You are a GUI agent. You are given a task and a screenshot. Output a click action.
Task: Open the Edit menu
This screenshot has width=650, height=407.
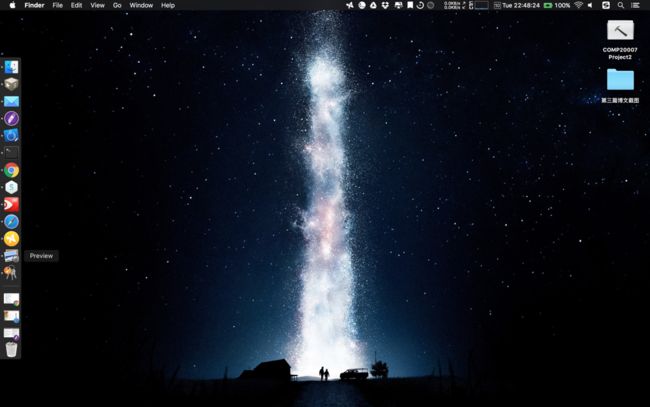(76, 5)
